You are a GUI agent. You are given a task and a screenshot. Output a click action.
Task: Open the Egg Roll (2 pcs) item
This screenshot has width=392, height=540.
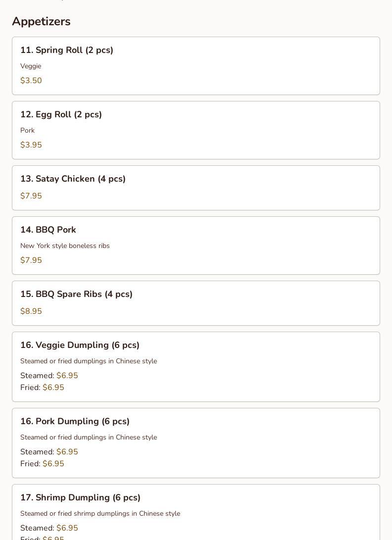click(x=196, y=130)
